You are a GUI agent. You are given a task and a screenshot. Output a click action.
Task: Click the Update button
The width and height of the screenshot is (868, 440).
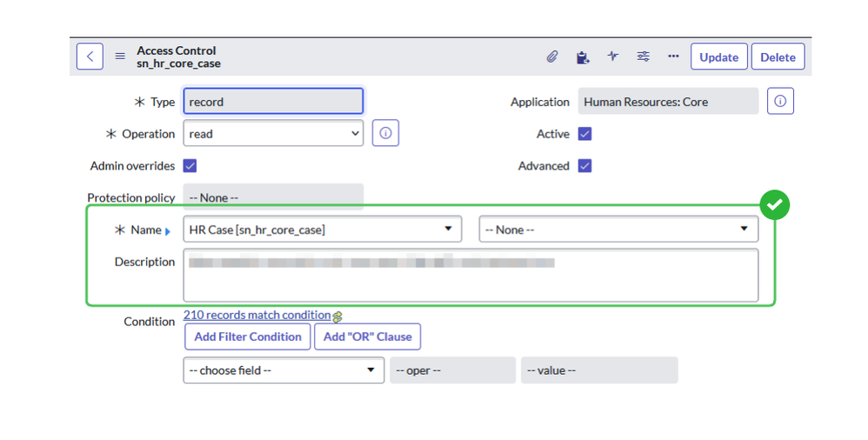[x=719, y=57]
